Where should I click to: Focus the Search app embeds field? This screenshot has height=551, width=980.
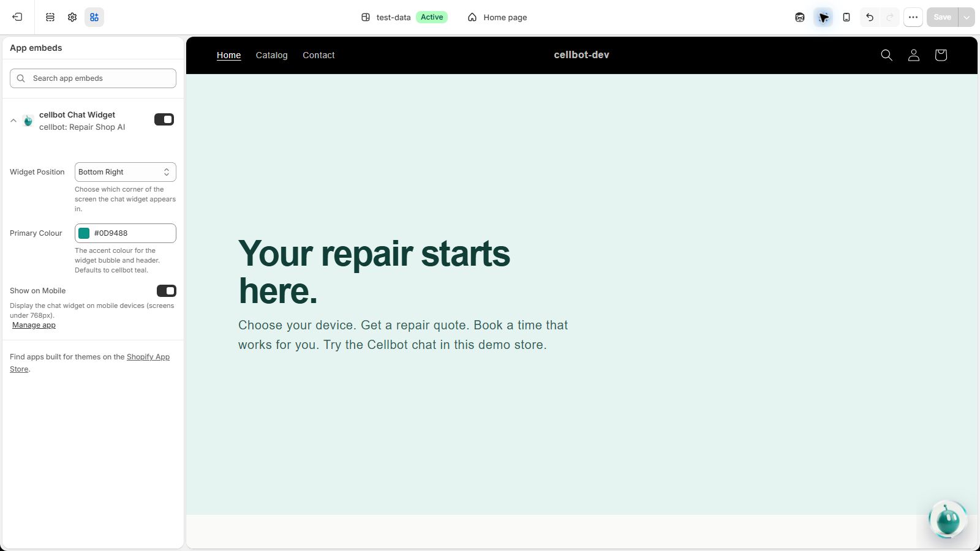coord(93,78)
